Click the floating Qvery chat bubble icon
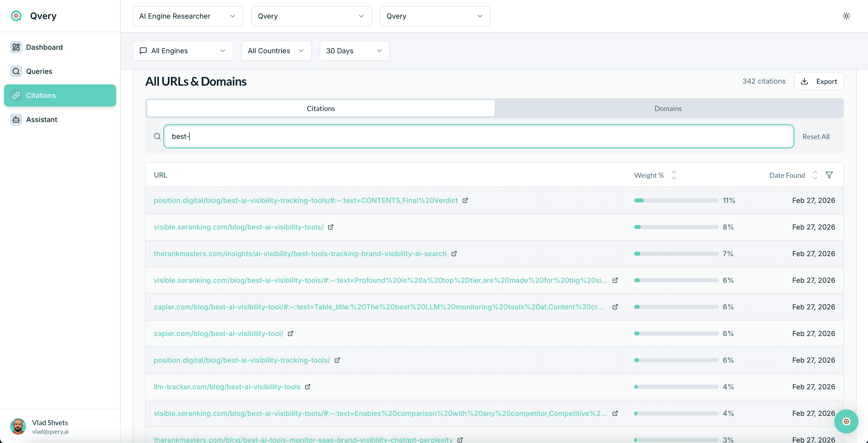Viewport: 868px width, 443px height. 846,421
